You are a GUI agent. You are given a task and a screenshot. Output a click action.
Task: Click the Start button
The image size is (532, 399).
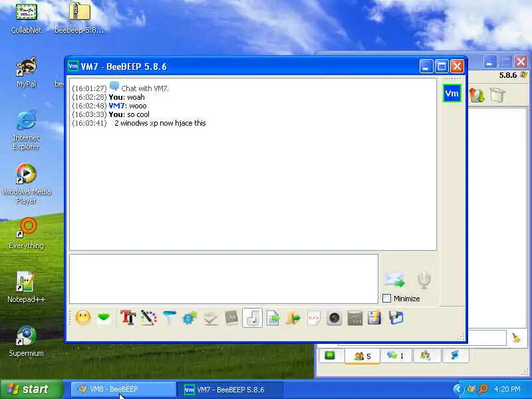(x=32, y=389)
